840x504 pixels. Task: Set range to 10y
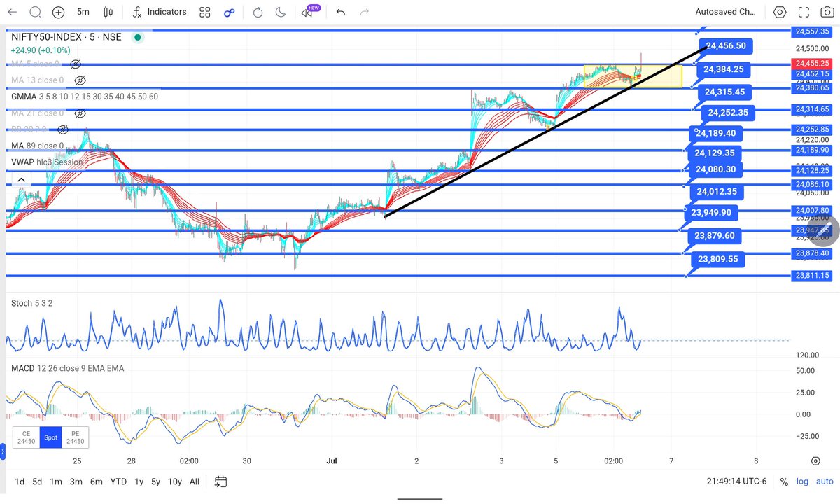coord(175,482)
